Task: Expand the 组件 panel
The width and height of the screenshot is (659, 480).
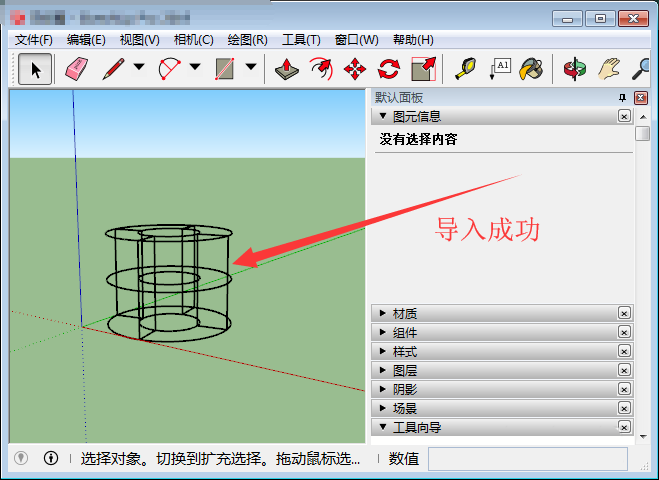Action: tap(383, 332)
